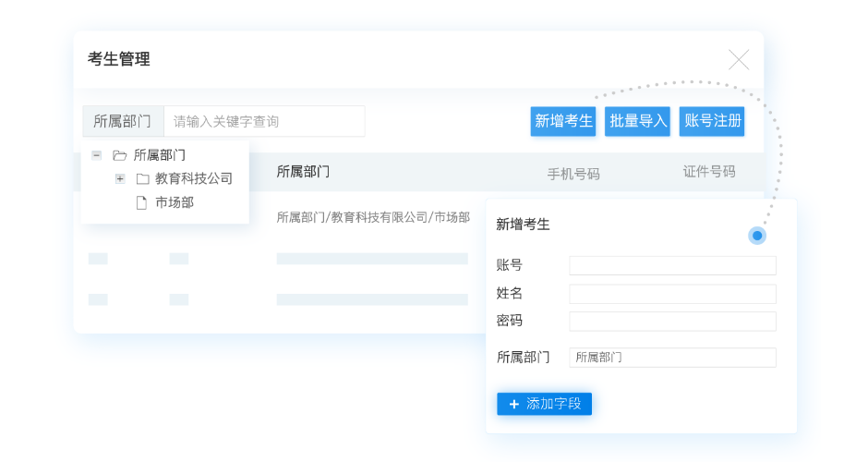
Task: Click the plus icon on 添加字段
Action: coord(514,404)
